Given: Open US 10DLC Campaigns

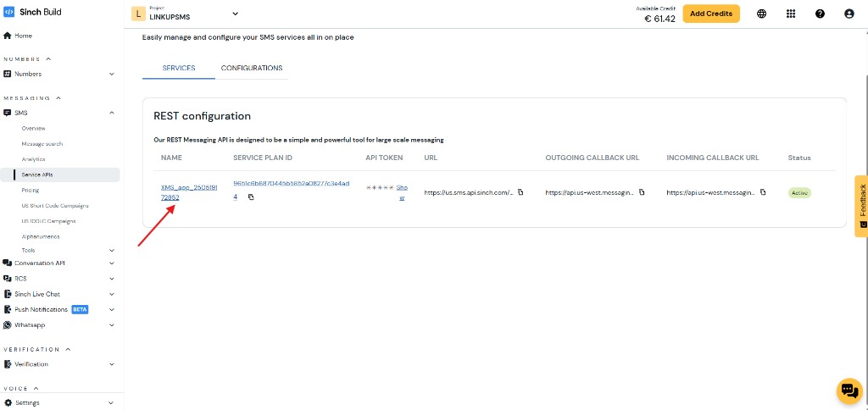Looking at the screenshot, I should tap(48, 221).
